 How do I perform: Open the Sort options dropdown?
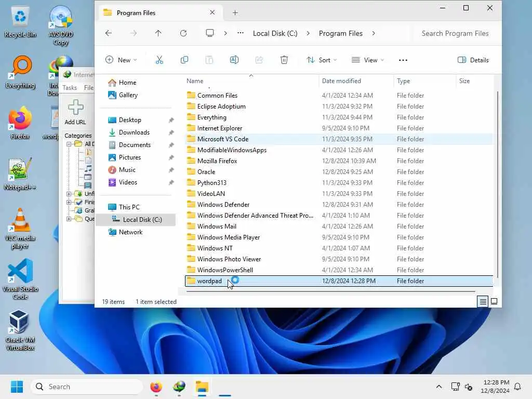pos(322,60)
